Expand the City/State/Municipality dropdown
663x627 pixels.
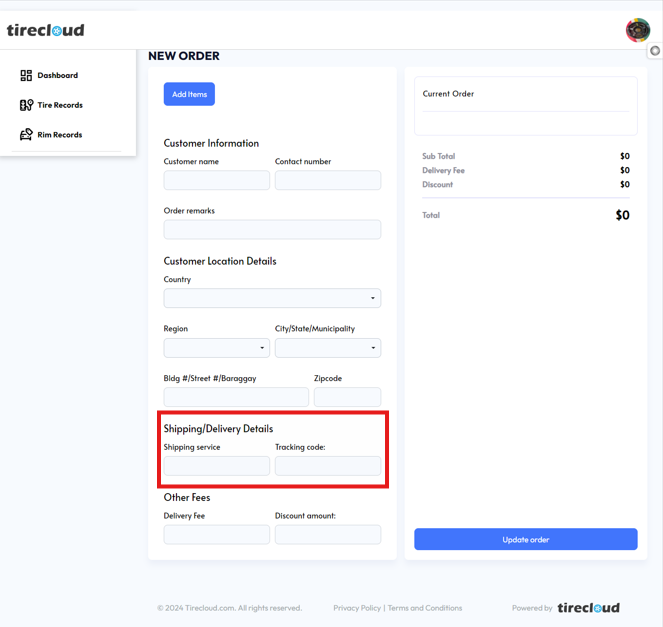(x=328, y=348)
